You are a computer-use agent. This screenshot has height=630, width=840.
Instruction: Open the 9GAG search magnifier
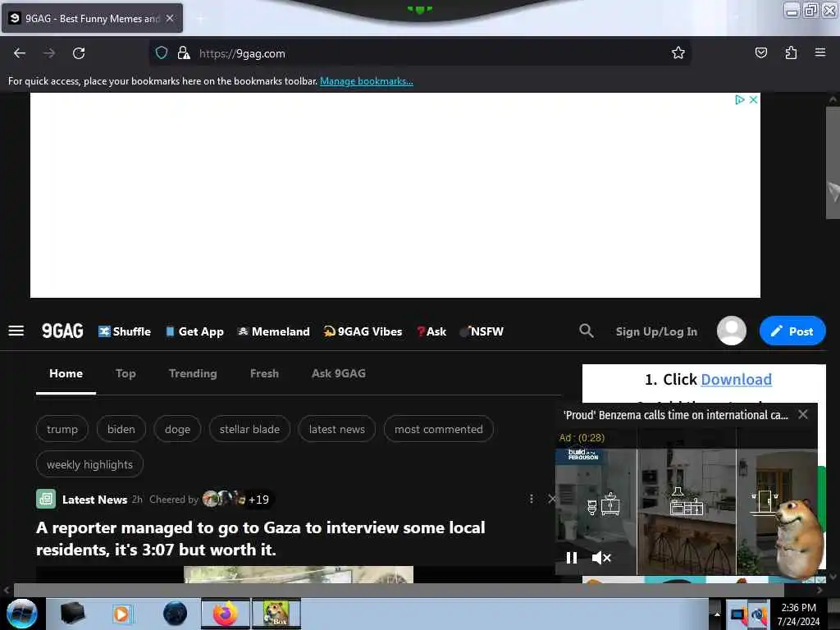coord(587,331)
